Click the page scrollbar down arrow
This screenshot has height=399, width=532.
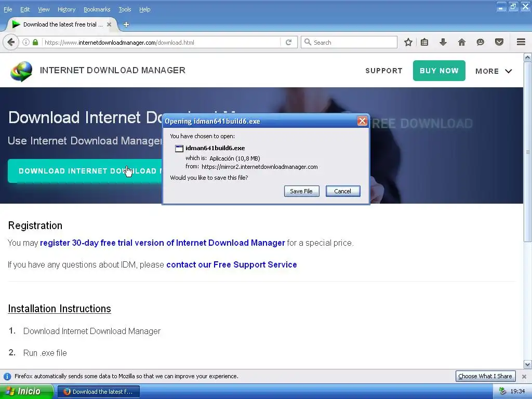click(x=528, y=365)
